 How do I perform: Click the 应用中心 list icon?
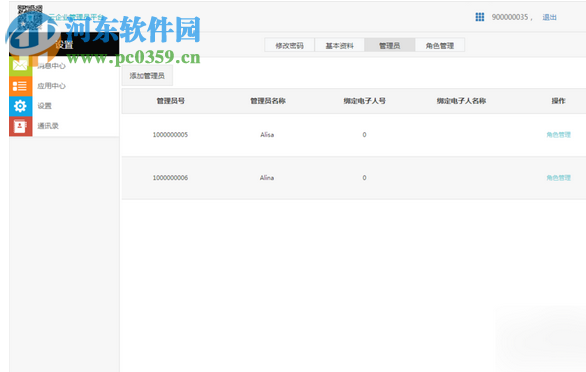coord(20,86)
